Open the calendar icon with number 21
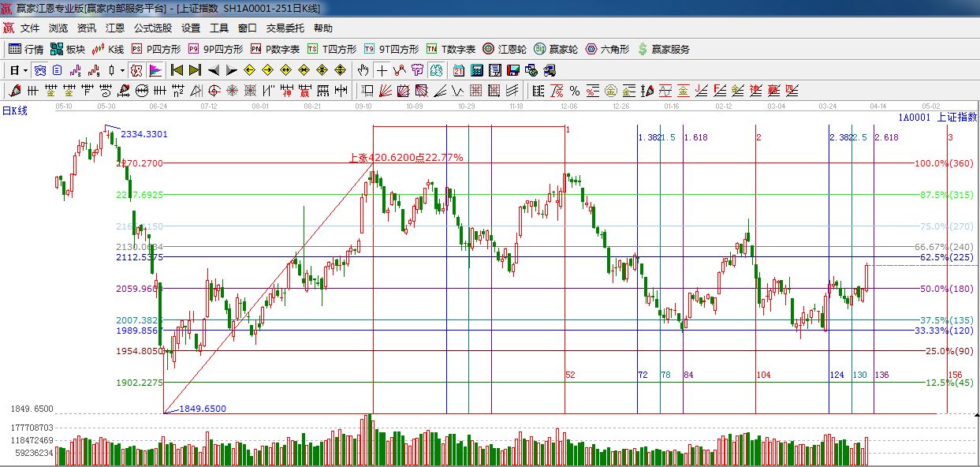Image resolution: width=980 pixels, height=467 pixels. [458, 70]
